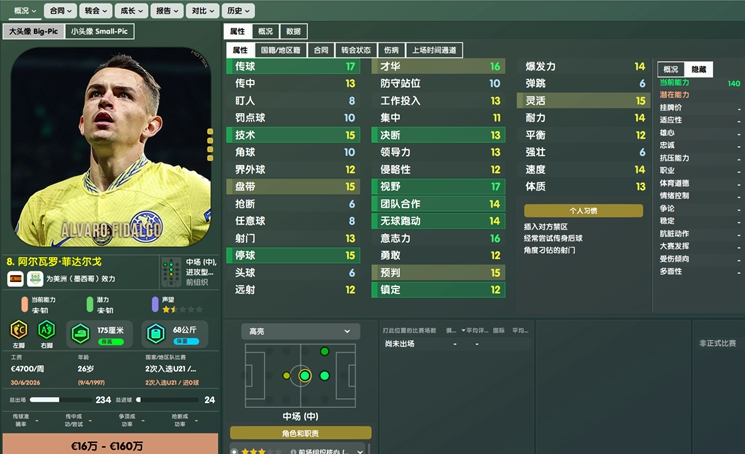The width and height of the screenshot is (745, 454).
Task: Toggle the 隐藏 hidden attributes panel
Action: coord(698,69)
